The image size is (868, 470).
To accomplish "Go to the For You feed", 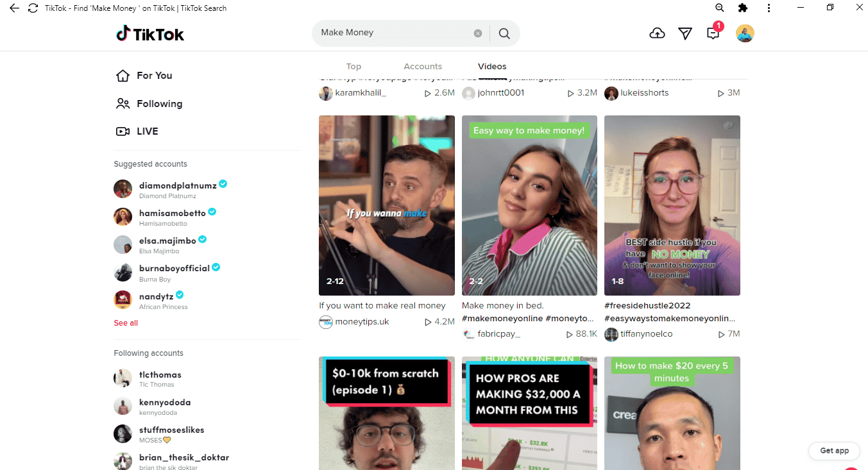I will [154, 76].
